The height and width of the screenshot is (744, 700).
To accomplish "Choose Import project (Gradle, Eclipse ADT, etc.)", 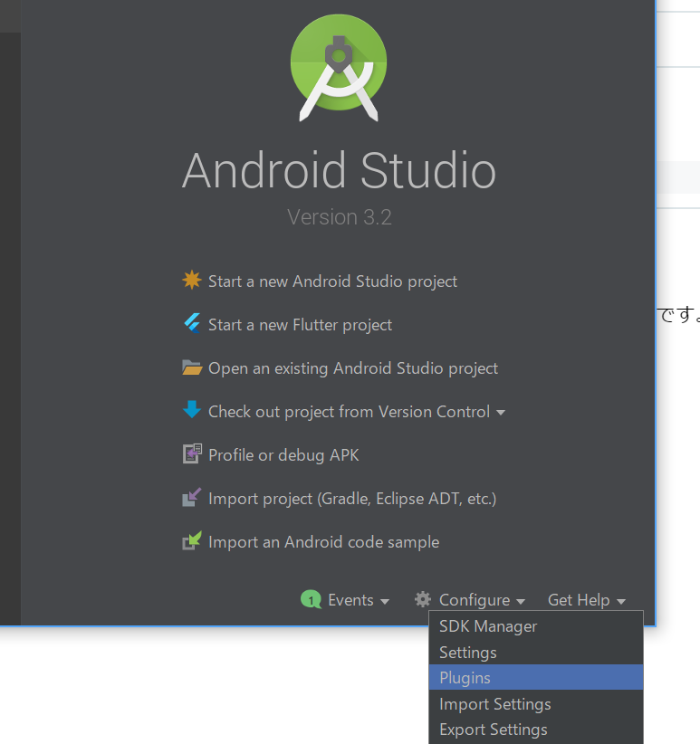I will 352,499.
